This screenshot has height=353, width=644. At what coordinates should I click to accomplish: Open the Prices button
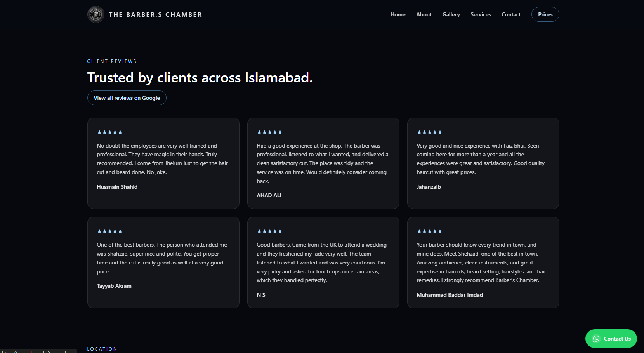click(x=545, y=14)
